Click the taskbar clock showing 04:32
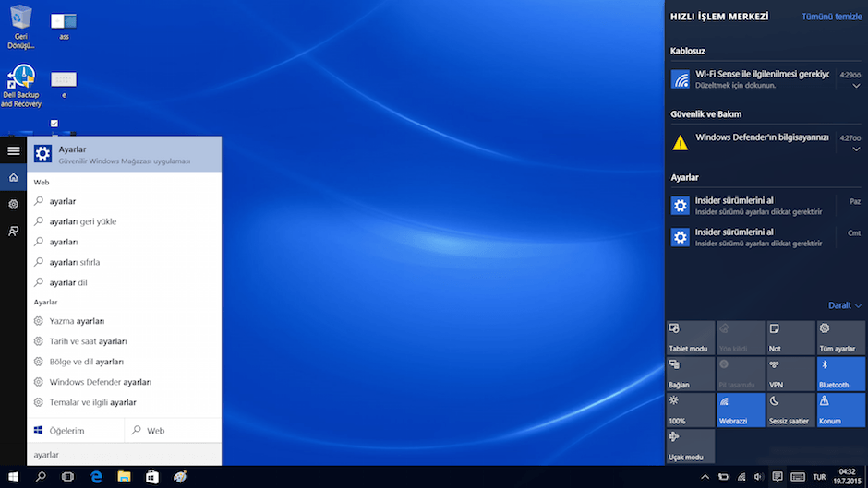 847,476
